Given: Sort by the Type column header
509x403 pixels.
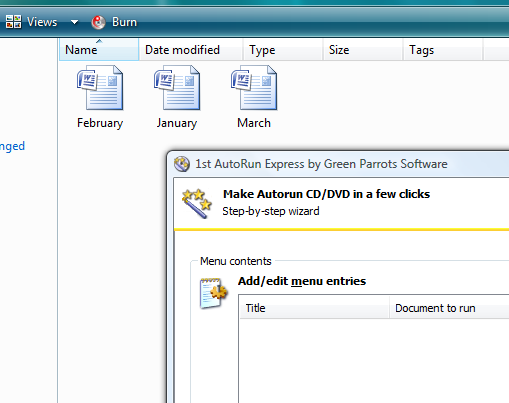Looking at the screenshot, I should [283, 50].
